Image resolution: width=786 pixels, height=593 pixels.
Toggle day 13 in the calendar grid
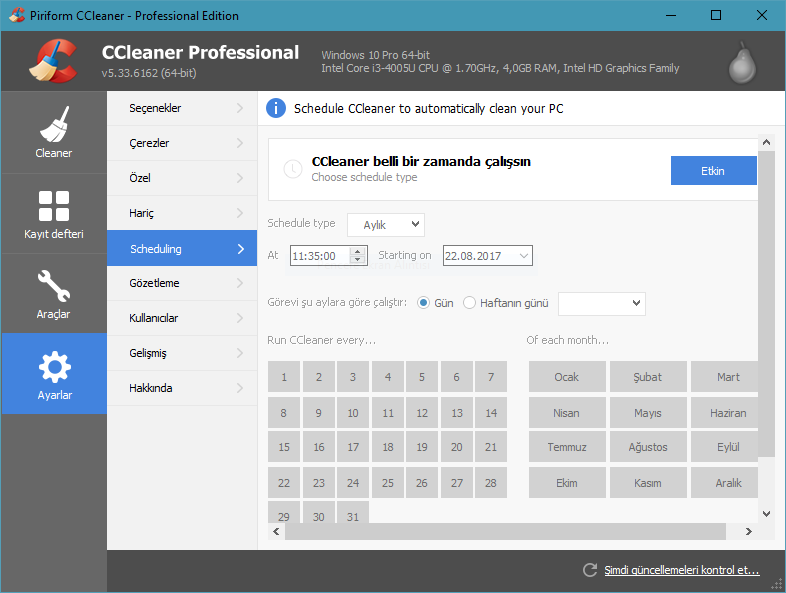click(457, 413)
